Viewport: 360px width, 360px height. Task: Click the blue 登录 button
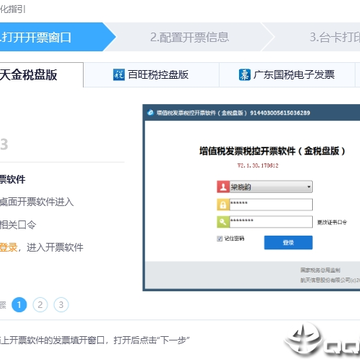pos(288,243)
